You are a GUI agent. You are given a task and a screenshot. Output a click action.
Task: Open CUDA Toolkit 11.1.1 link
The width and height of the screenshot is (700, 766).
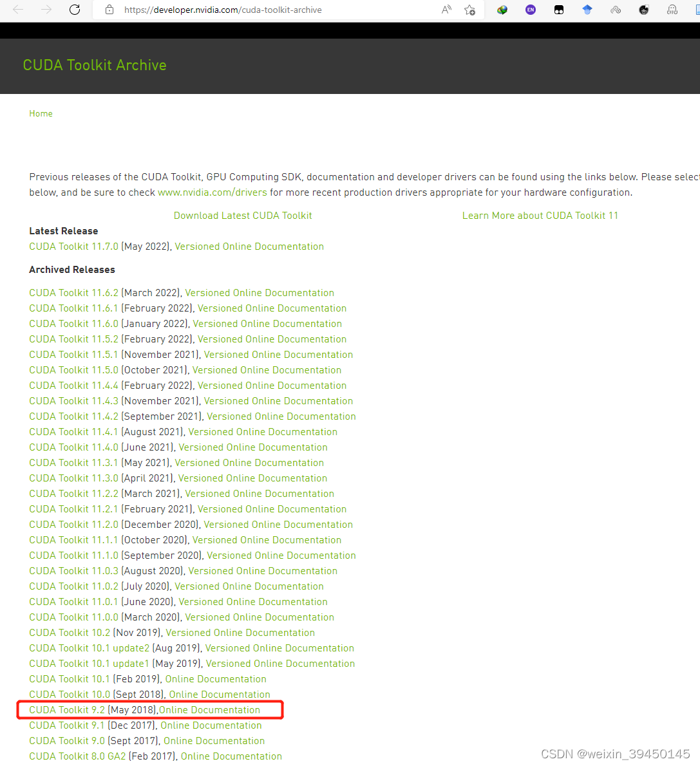tap(74, 540)
